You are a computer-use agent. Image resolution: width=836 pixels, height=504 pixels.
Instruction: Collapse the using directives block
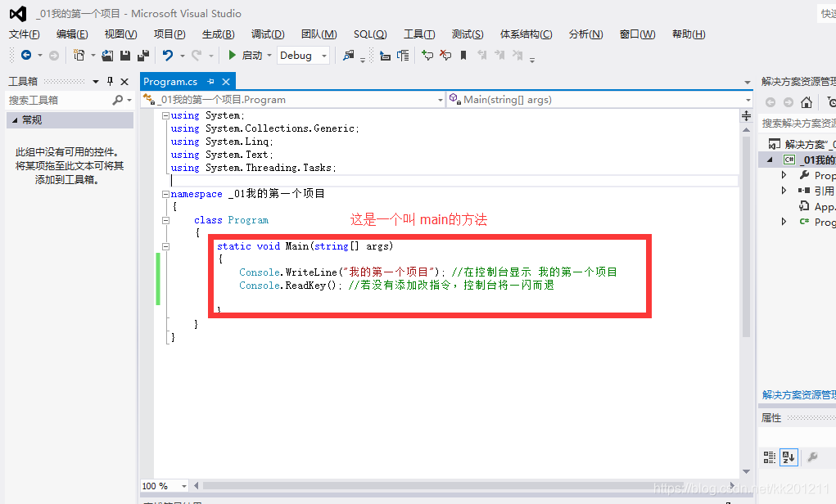tap(166, 115)
